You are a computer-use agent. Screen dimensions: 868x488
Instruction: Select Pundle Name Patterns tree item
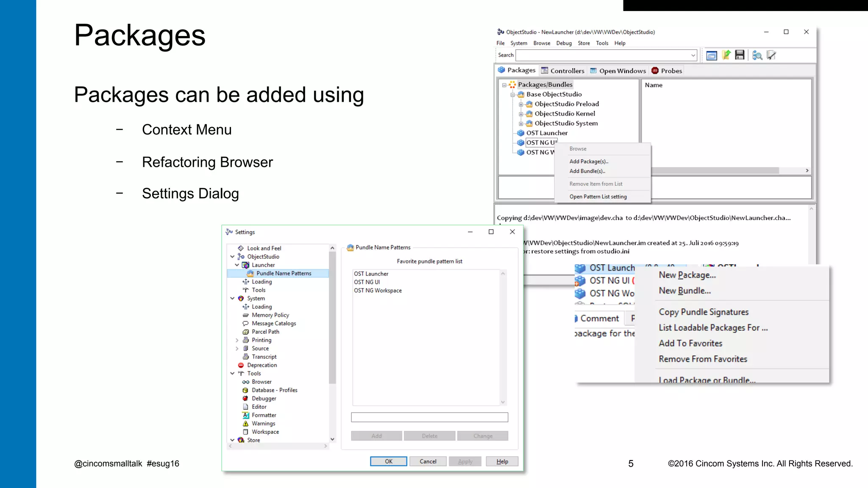coord(284,274)
